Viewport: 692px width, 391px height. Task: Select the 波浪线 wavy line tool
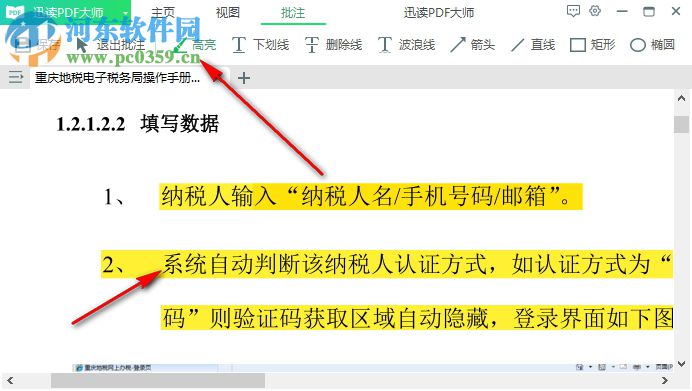406,45
